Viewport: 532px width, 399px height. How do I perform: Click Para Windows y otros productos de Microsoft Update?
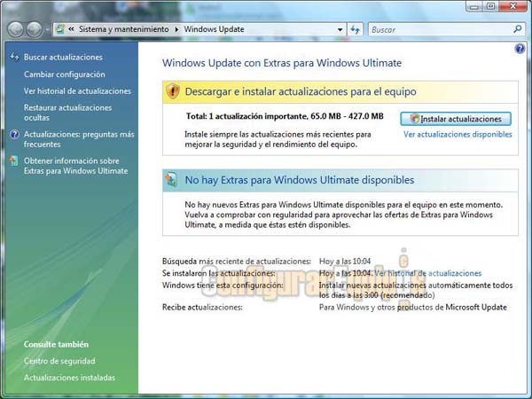point(413,308)
